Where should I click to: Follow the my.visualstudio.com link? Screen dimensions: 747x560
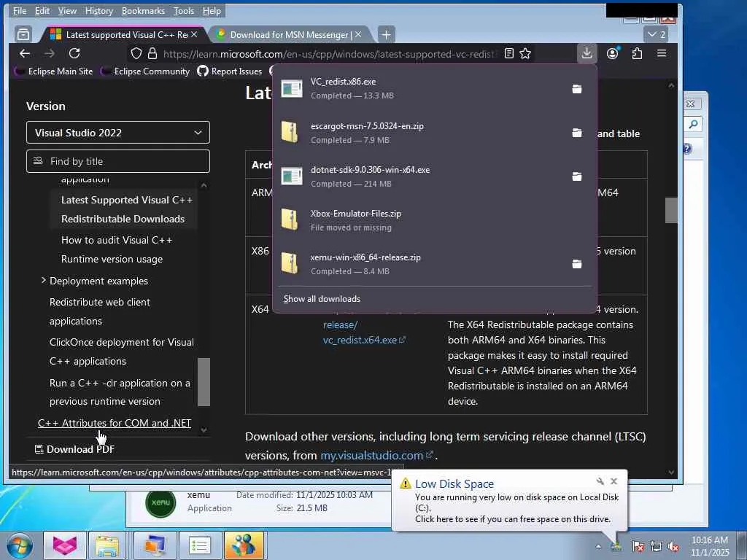(x=371, y=455)
